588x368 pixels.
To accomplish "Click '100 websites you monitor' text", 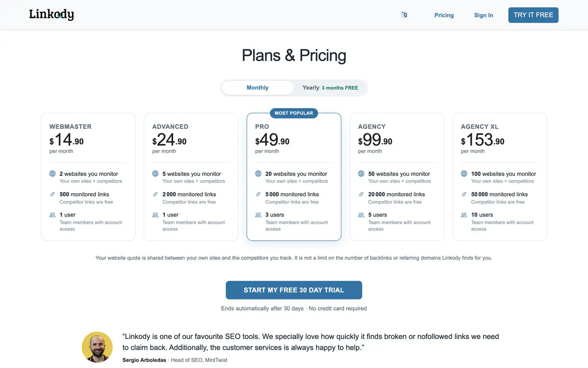I will (503, 174).
